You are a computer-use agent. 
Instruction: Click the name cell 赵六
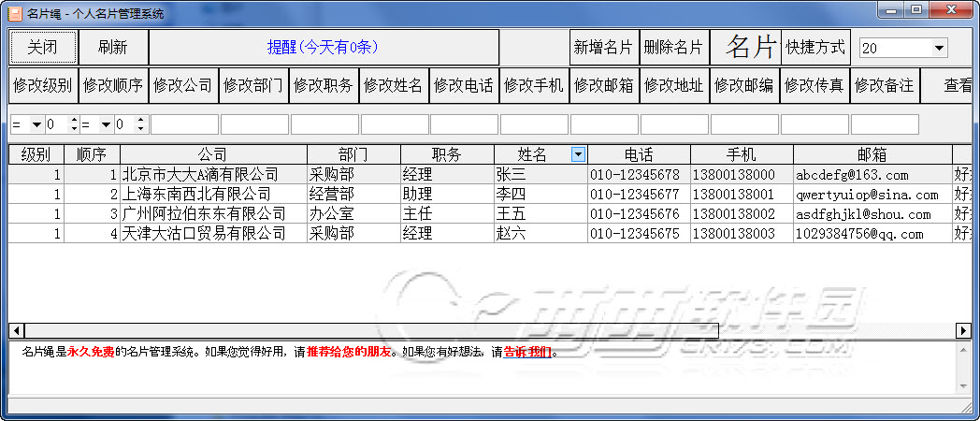point(540,234)
